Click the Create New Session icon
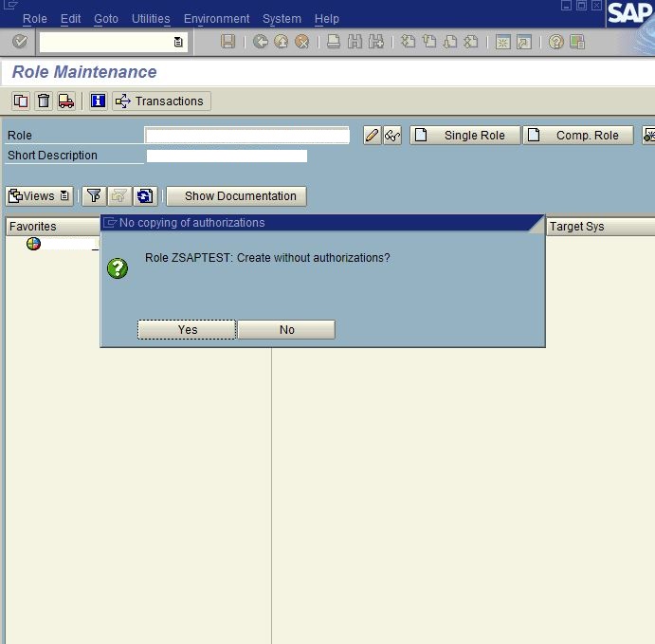 503,42
